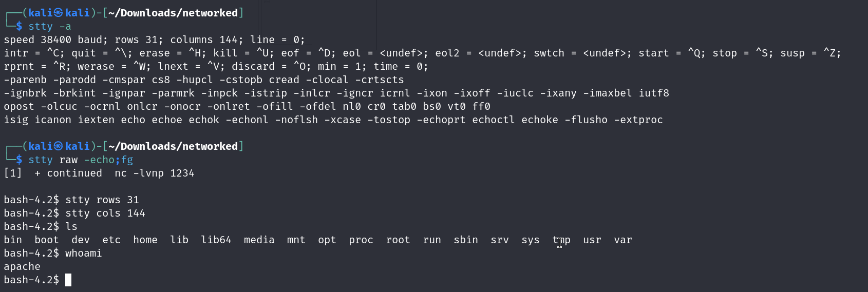Click the skull symbol in the second prompt
Image resolution: width=868 pixels, height=292 pixels.
point(59,146)
